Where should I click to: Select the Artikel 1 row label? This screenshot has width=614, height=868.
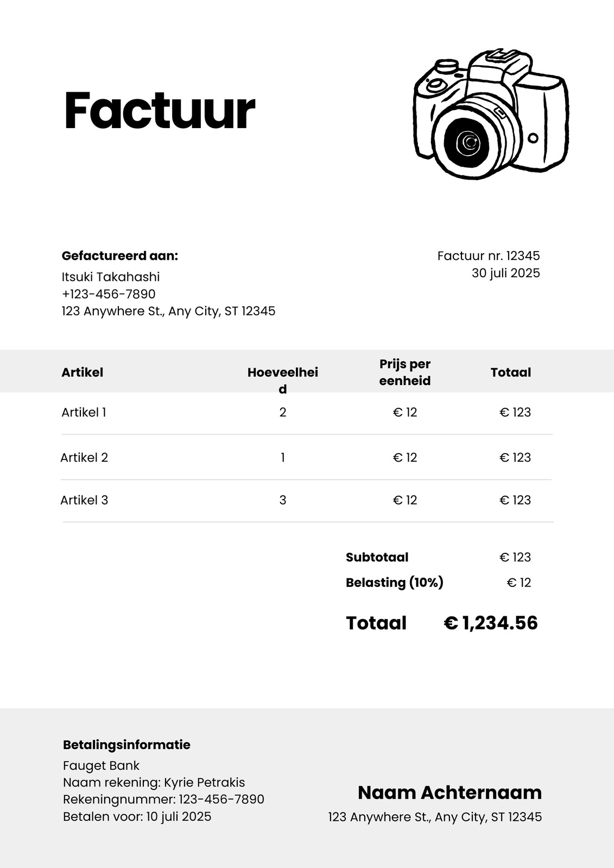click(84, 412)
